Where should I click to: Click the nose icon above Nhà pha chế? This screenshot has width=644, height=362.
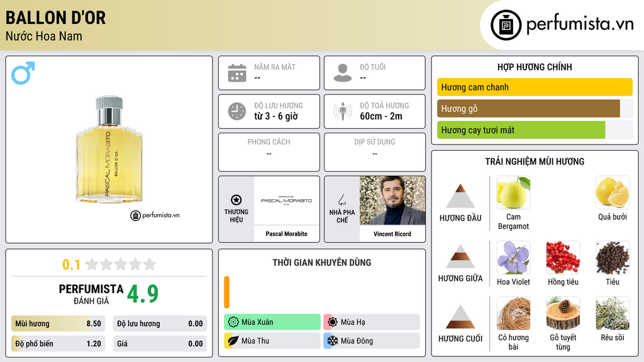coord(341,200)
